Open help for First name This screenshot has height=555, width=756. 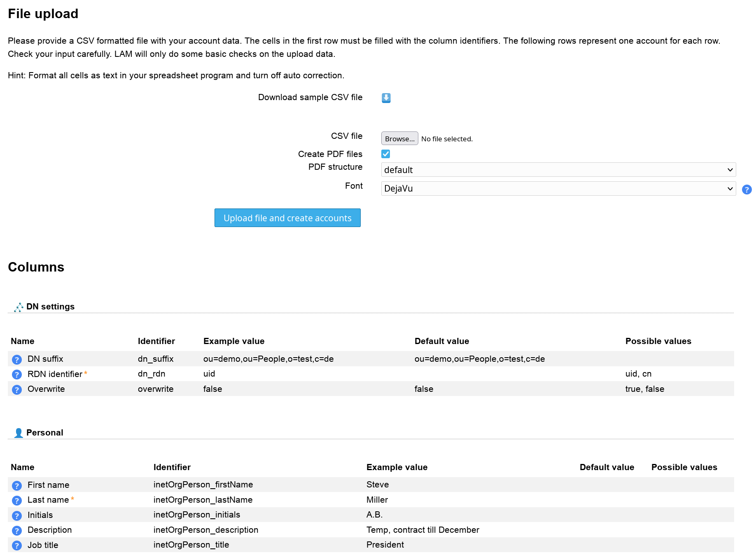tap(17, 486)
